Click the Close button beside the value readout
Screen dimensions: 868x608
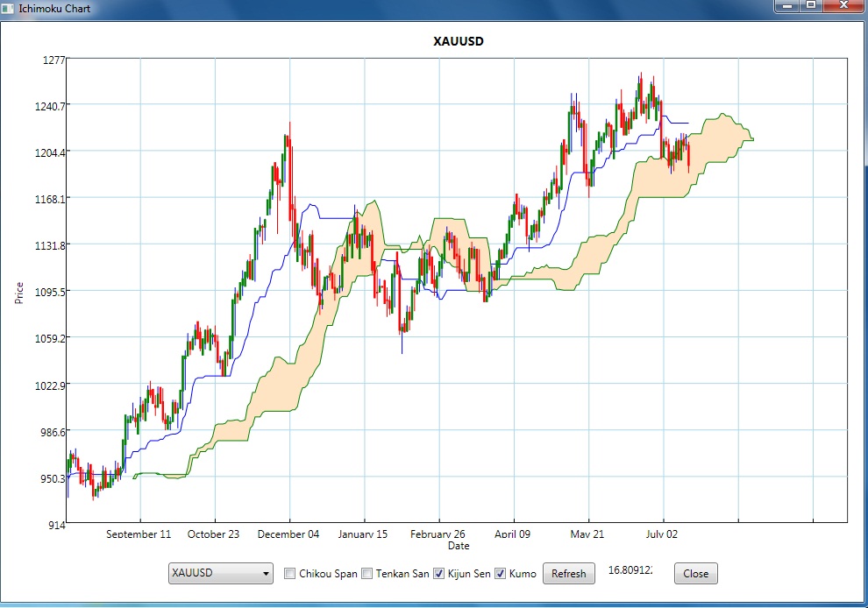pos(695,574)
